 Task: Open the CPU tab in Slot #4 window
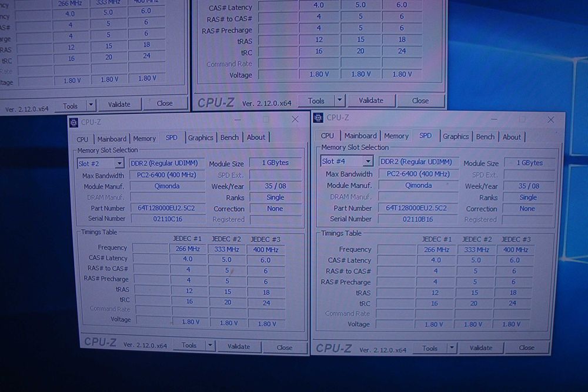[327, 136]
